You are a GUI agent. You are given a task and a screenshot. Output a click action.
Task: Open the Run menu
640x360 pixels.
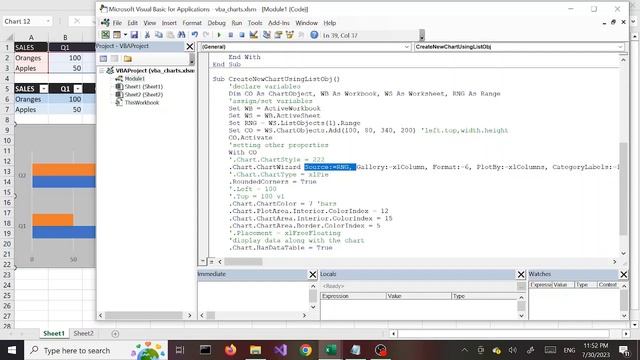pos(237,23)
